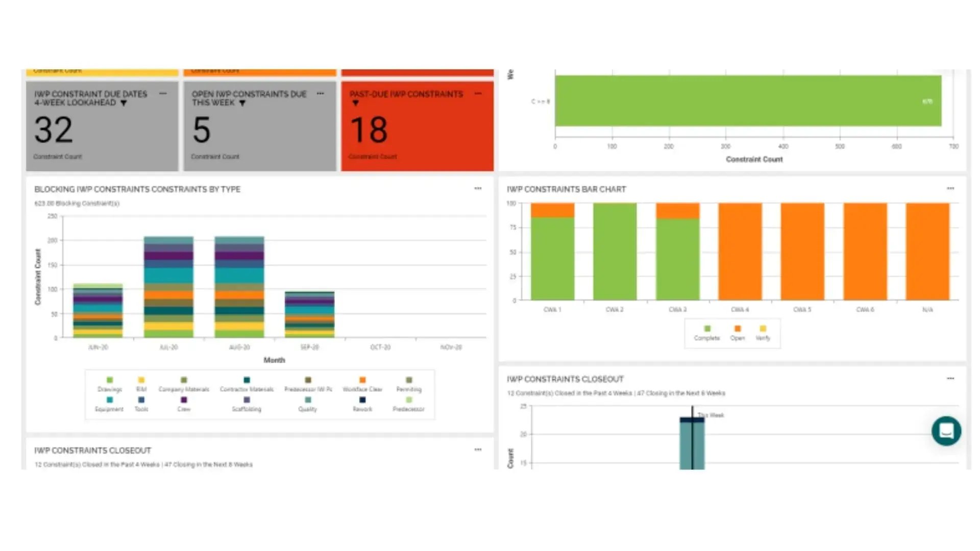Toggle the Workface Clear legend series
Viewport: 980px width, 551px height.
(x=362, y=385)
